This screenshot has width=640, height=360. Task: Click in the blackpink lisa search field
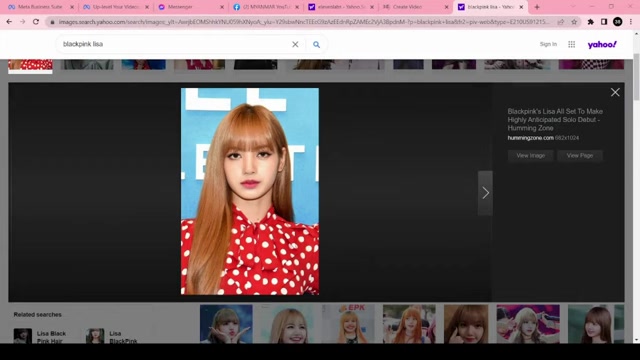tap(173, 44)
